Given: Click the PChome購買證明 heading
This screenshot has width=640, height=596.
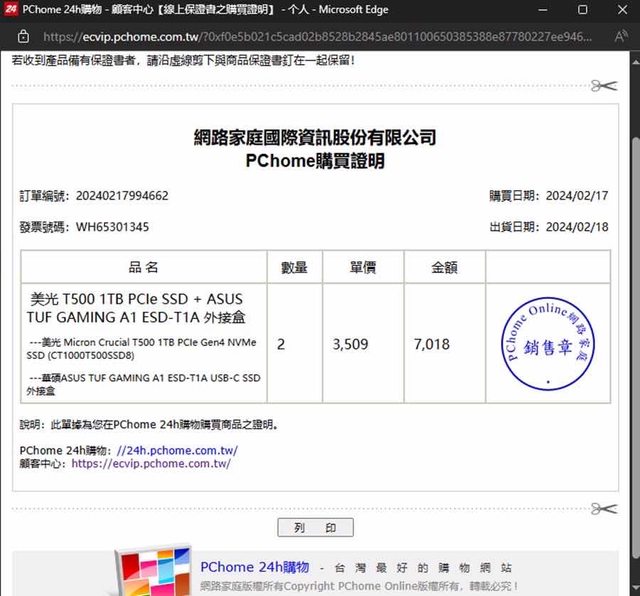Looking at the screenshot, I should [x=314, y=161].
